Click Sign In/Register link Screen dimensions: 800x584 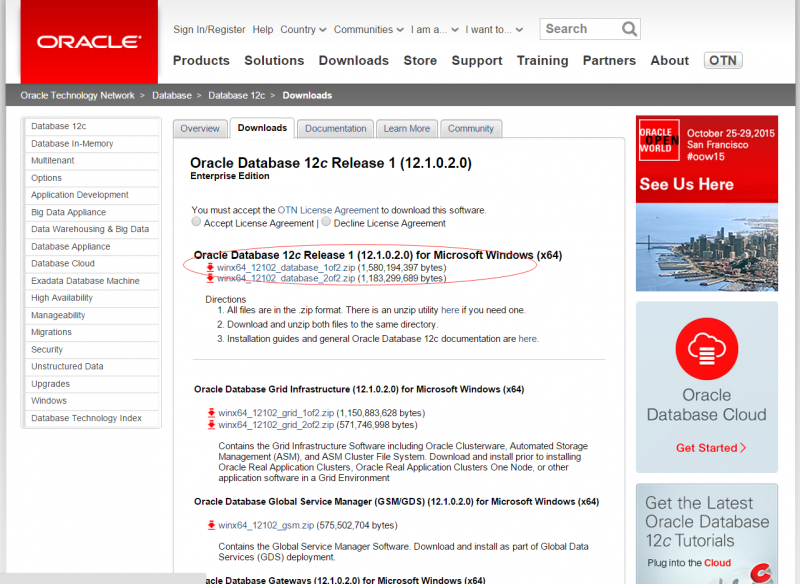(x=209, y=30)
